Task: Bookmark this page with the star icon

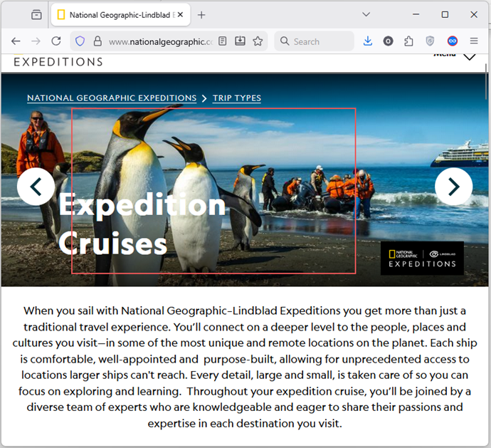Action: tap(258, 41)
